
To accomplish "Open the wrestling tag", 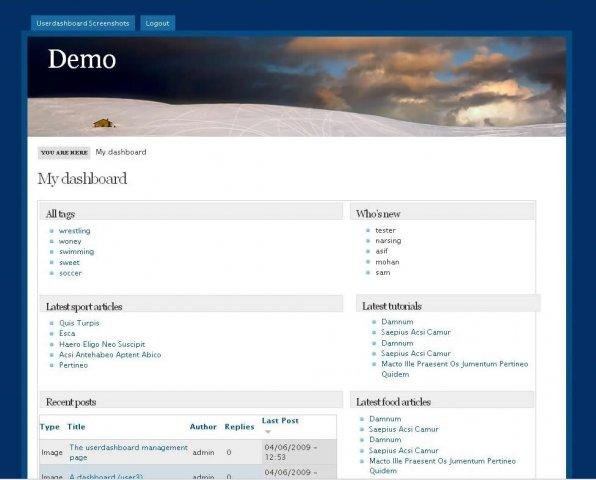I will click(74, 231).
